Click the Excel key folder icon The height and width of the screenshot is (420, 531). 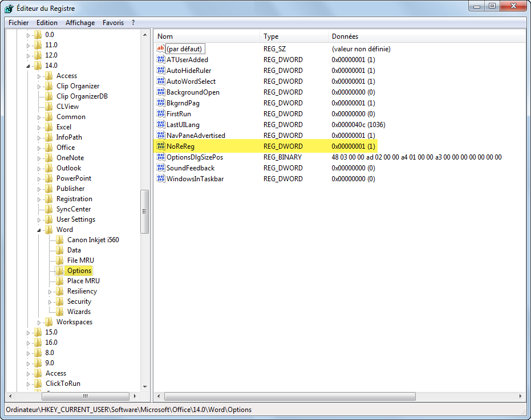point(49,127)
